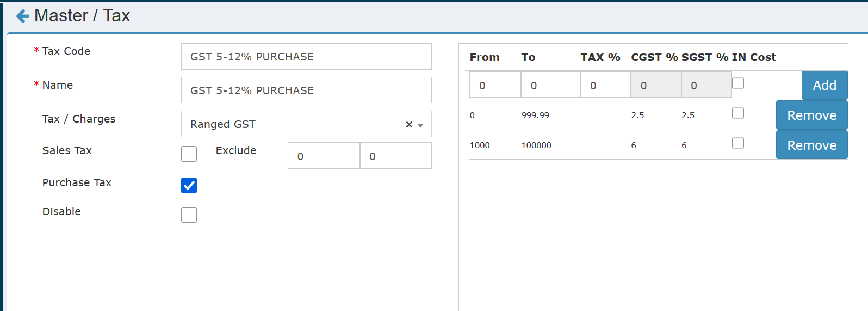Uncheck the Purchase Tax checkbox
This screenshot has height=311, width=868.
click(189, 186)
